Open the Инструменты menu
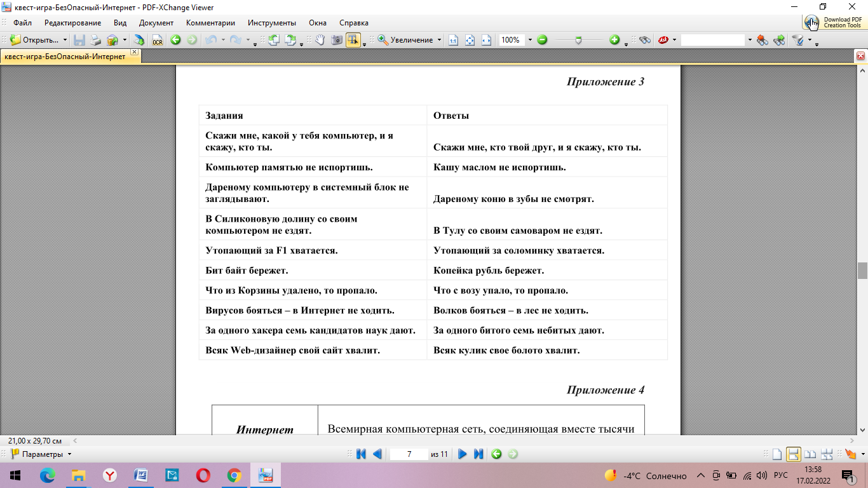This screenshot has width=868, height=488. click(271, 23)
